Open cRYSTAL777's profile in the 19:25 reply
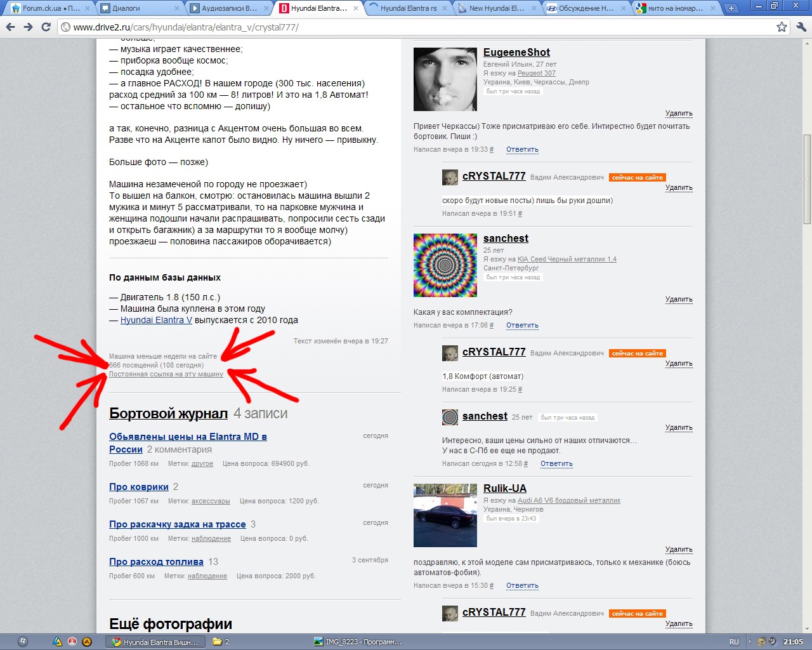Screen dimensions: 812x650 494,352
